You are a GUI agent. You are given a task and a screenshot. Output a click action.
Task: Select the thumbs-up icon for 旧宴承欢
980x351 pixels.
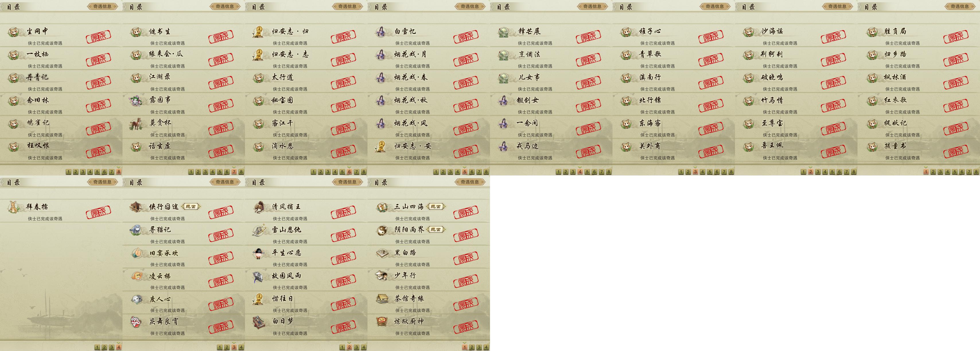pyautogui.click(x=137, y=253)
